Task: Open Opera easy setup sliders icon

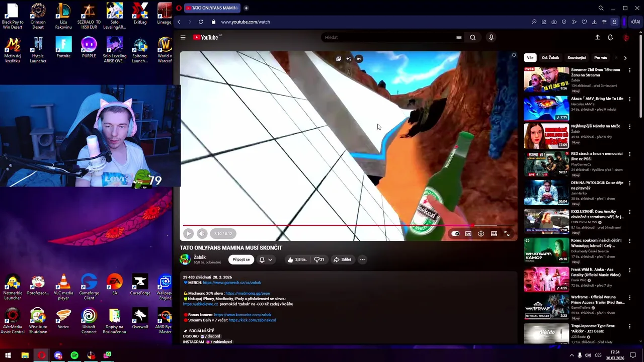Action: pos(604,22)
